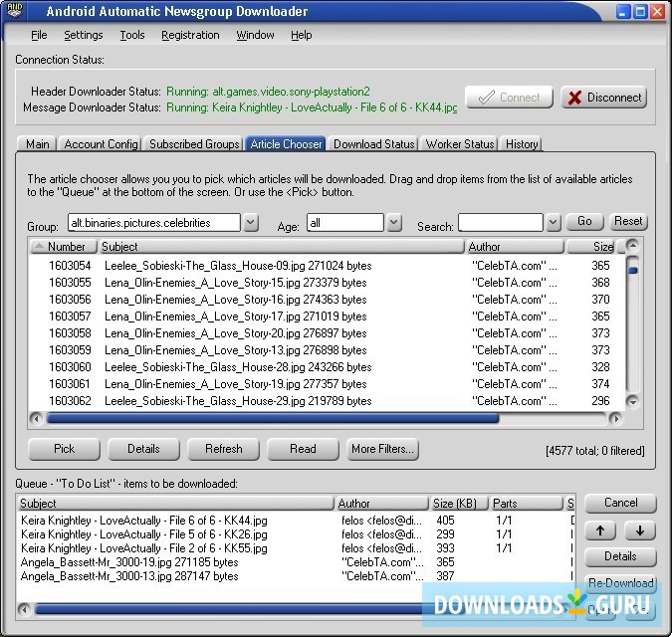This screenshot has width=672, height=637.
Task: Open the Help menu
Action: coord(302,35)
